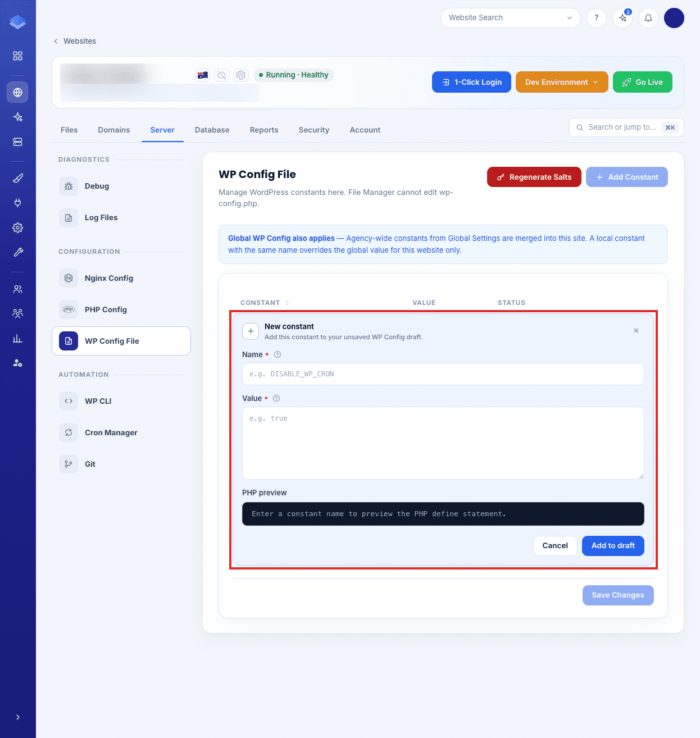Open Debug in Diagnostics

[121, 186]
